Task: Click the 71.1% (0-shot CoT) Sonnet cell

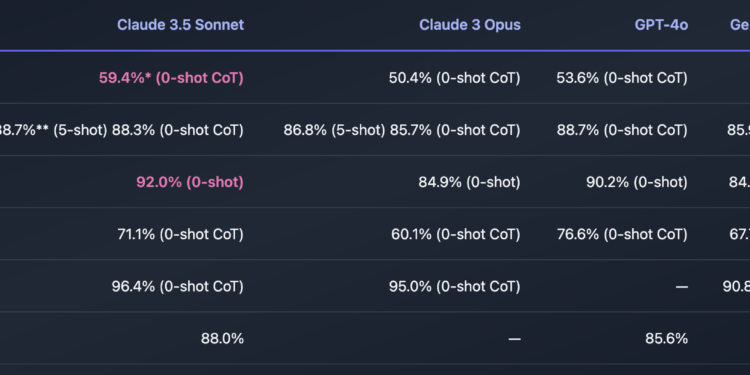Action: (x=180, y=234)
